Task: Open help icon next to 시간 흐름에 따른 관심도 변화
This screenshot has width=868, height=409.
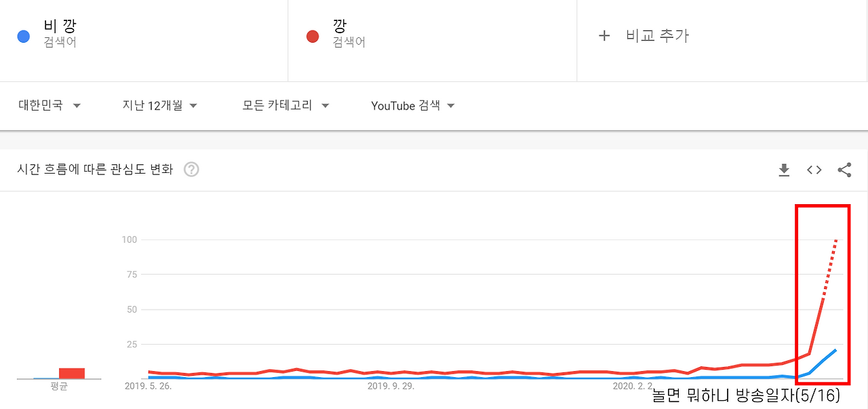Action: pos(192,170)
